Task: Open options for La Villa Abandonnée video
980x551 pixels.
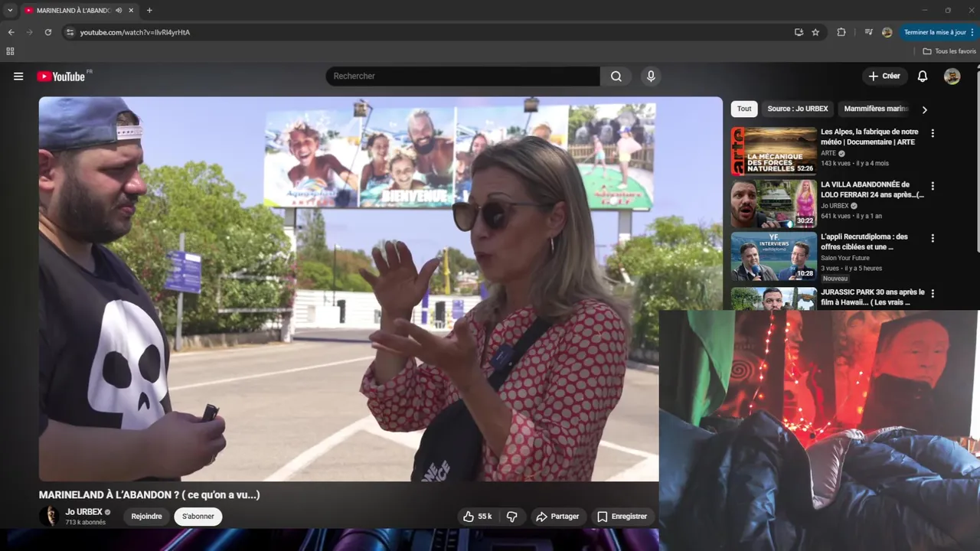Action: 933,186
